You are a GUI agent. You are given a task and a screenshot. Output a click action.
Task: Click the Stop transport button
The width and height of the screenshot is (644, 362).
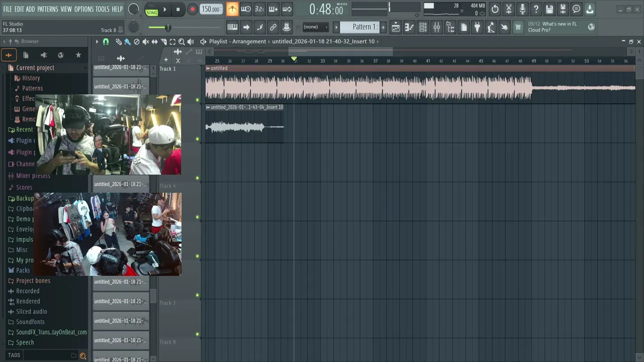178,9
